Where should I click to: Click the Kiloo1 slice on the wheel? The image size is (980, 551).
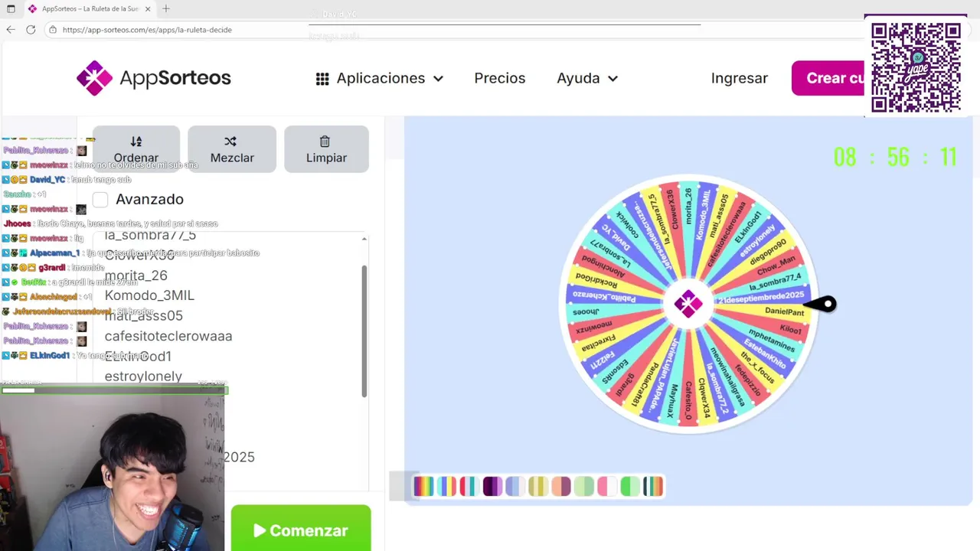(775, 327)
